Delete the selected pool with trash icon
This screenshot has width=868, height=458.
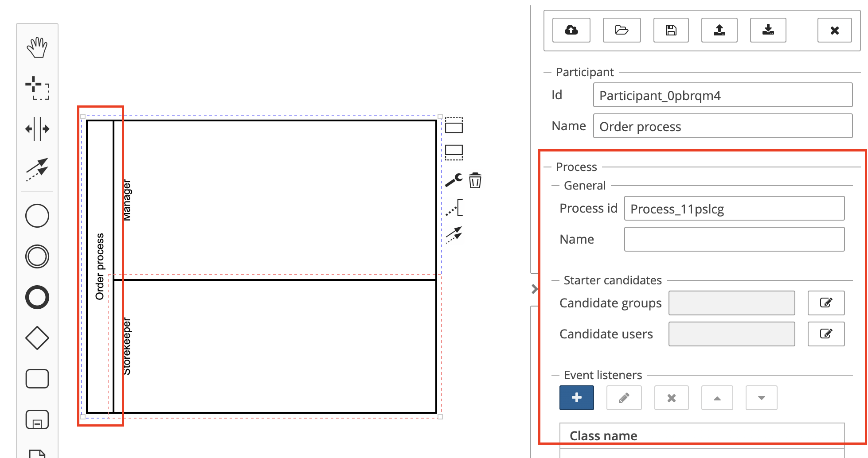[x=475, y=180]
